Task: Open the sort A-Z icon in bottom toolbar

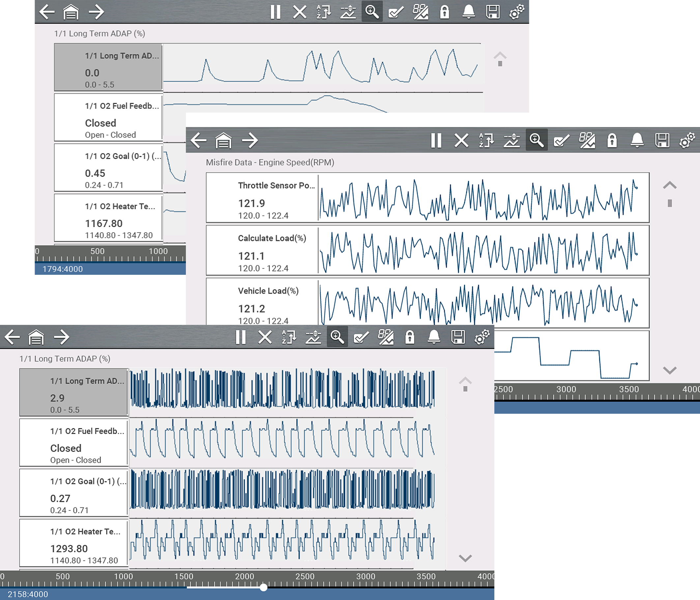Action: click(289, 337)
